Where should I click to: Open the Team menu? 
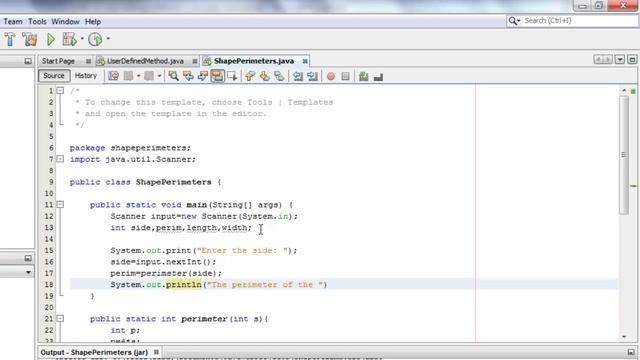coord(13,22)
